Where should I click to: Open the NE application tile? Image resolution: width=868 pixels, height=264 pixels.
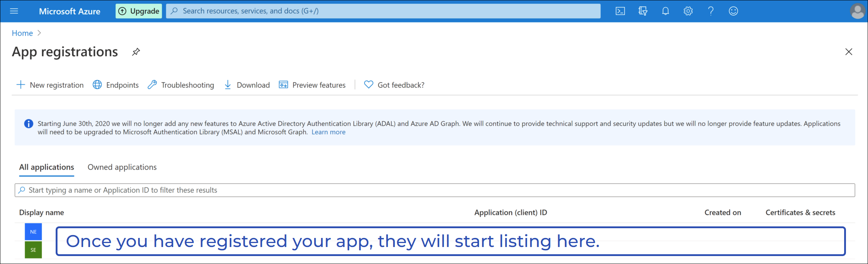[33, 232]
